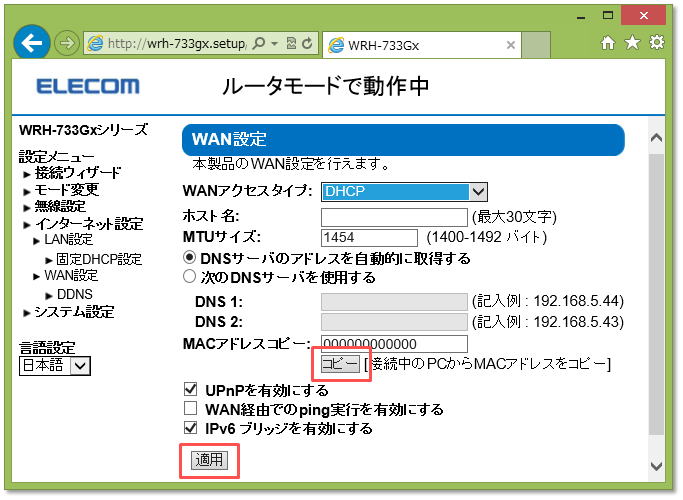683x500 pixels.
Task: Click the MACアドレスコピー input field
Action: [394, 344]
